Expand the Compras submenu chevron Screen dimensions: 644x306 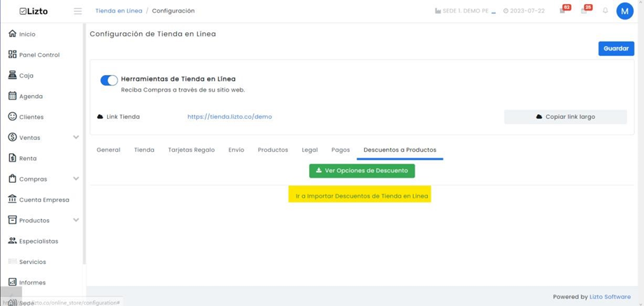point(76,179)
